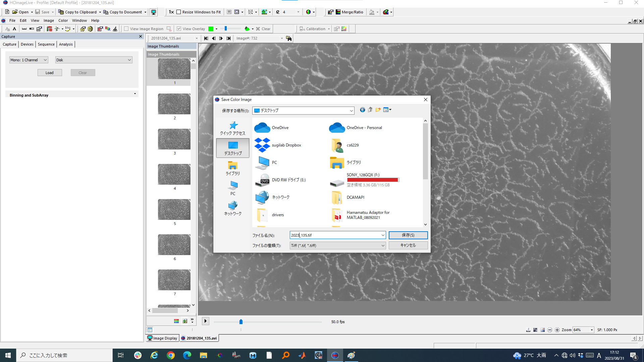Step forward one frame
Image resolution: width=644 pixels, height=362 pixels.
point(221,38)
